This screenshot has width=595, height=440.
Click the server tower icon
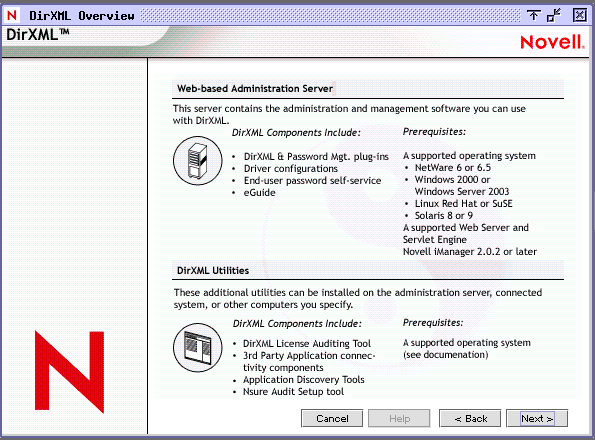(x=198, y=160)
